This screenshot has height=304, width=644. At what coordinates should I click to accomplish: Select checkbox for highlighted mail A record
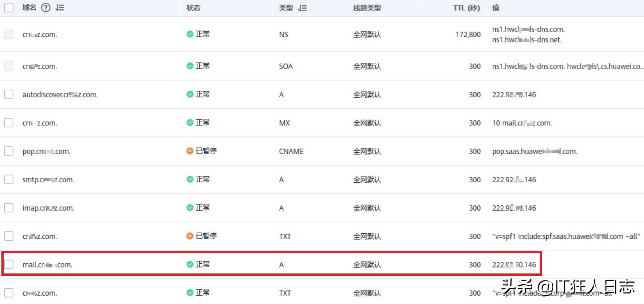[9, 265]
